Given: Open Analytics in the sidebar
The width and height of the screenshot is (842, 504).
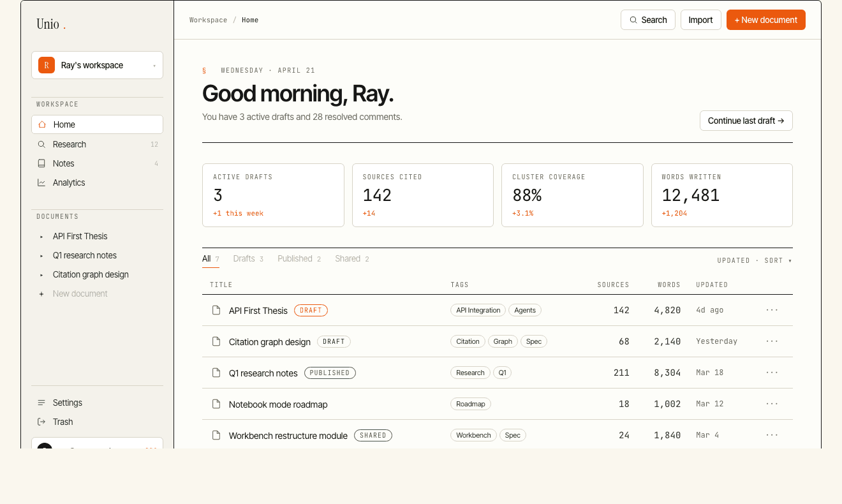Looking at the screenshot, I should (97, 182).
